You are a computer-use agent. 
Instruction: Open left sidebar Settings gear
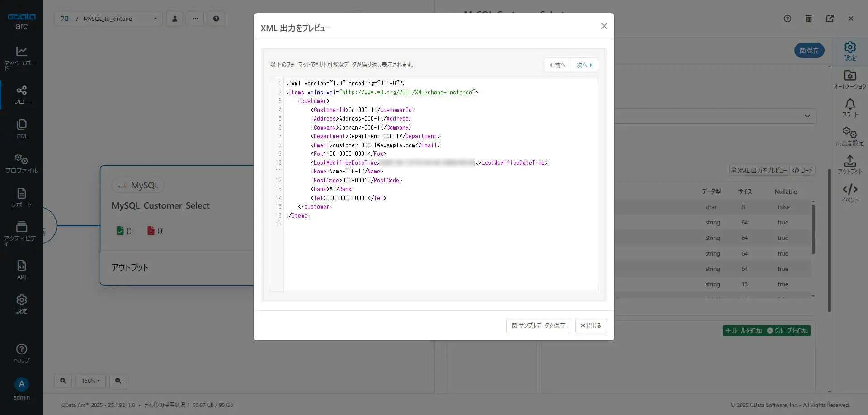click(x=21, y=304)
